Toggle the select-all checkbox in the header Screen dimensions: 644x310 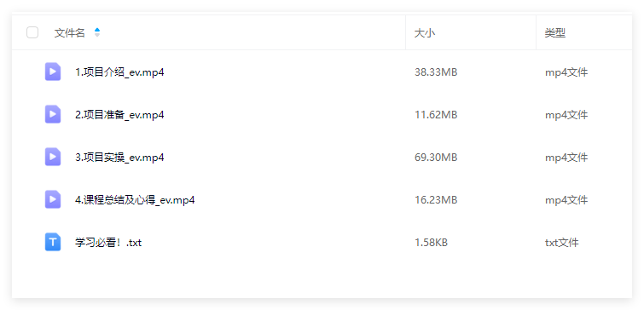(32, 32)
